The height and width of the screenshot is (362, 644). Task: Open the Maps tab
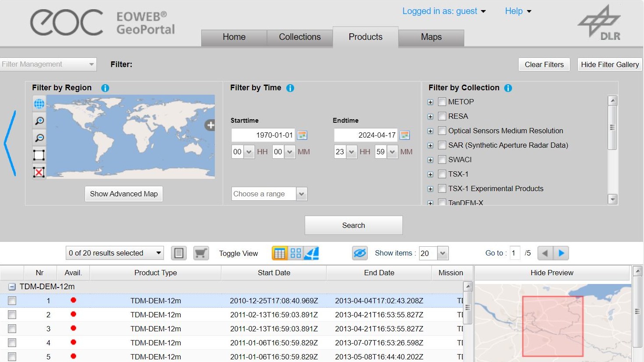[431, 37]
